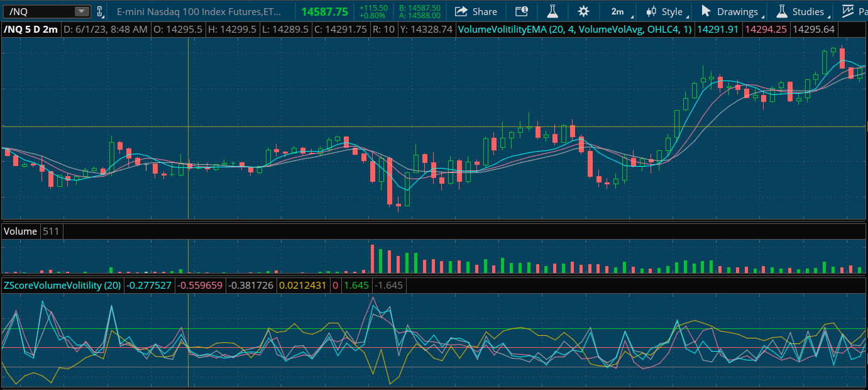This screenshot has width=868, height=390.
Task: Click the +115.50 net change value
Action: coord(373,8)
